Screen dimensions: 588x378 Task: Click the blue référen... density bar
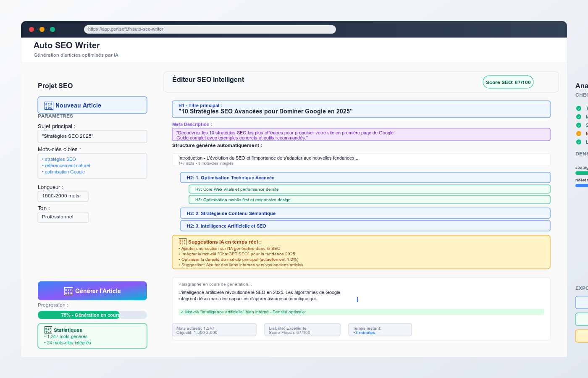[x=582, y=186]
